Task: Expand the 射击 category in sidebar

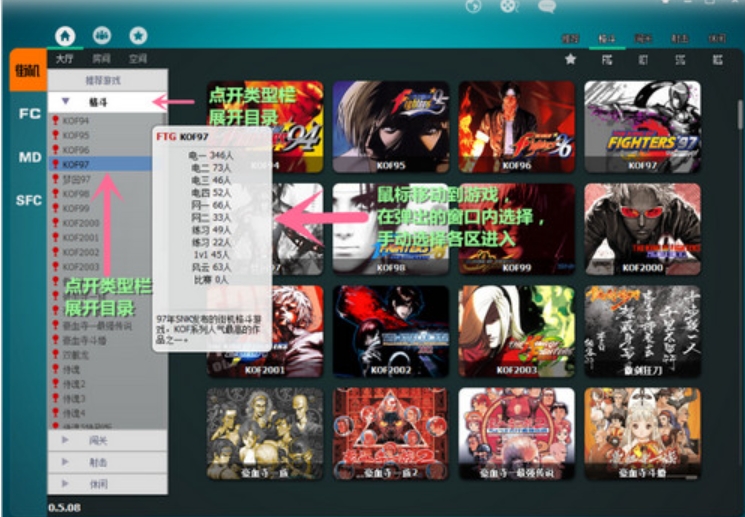Action: [x=107, y=462]
